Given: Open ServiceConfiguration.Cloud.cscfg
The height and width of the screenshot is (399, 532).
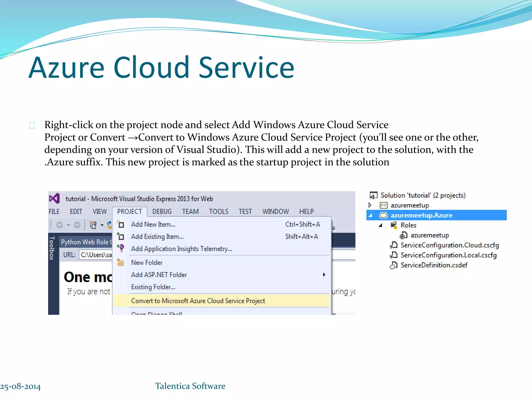Looking at the screenshot, I should coord(450,245).
